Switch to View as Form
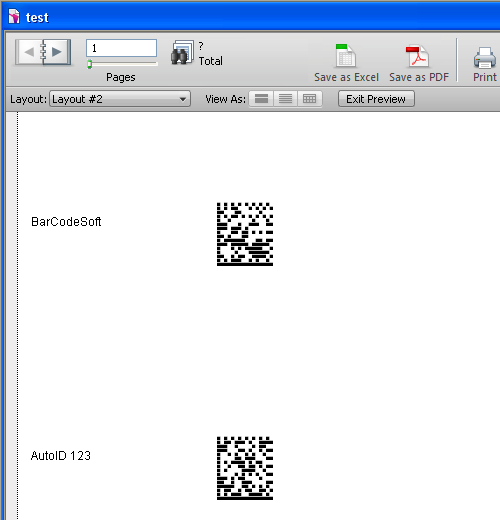The image size is (500, 520). tap(261, 99)
